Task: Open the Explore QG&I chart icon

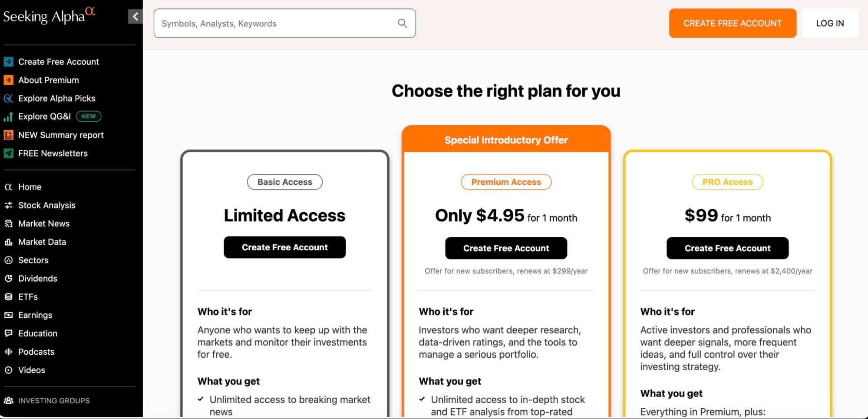Action: coord(8,116)
